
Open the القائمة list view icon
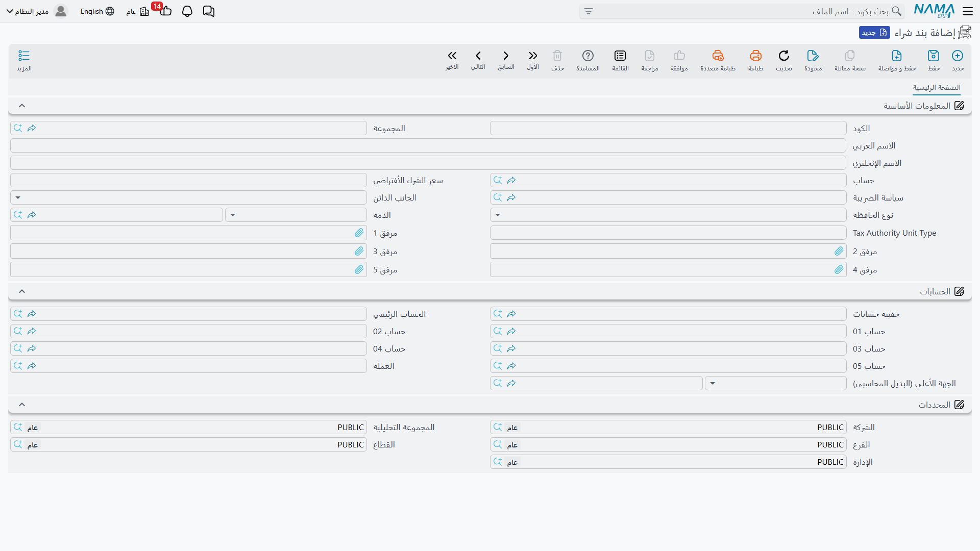(620, 56)
